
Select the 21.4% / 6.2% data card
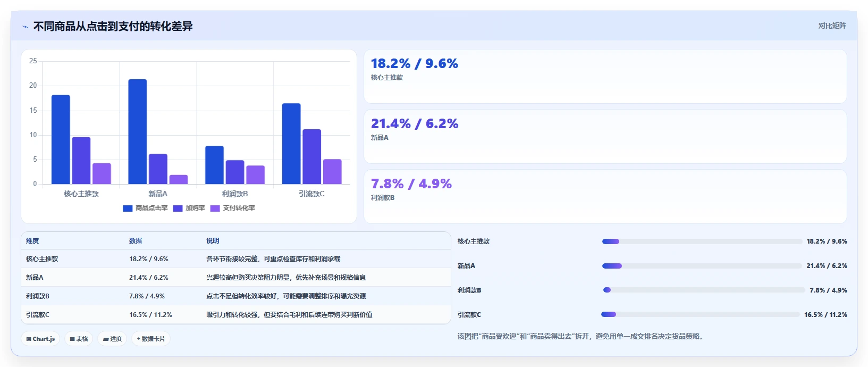605,137
